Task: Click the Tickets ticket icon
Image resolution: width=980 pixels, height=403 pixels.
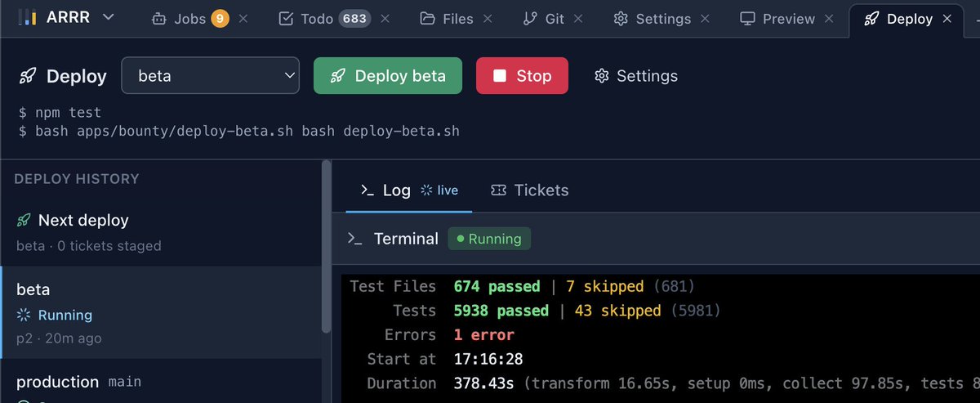Action: 498,190
